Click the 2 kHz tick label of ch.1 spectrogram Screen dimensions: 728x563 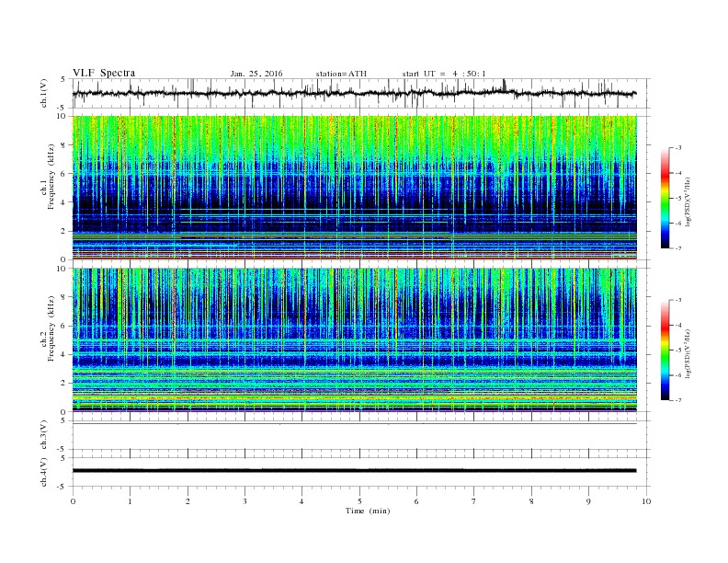click(63, 231)
